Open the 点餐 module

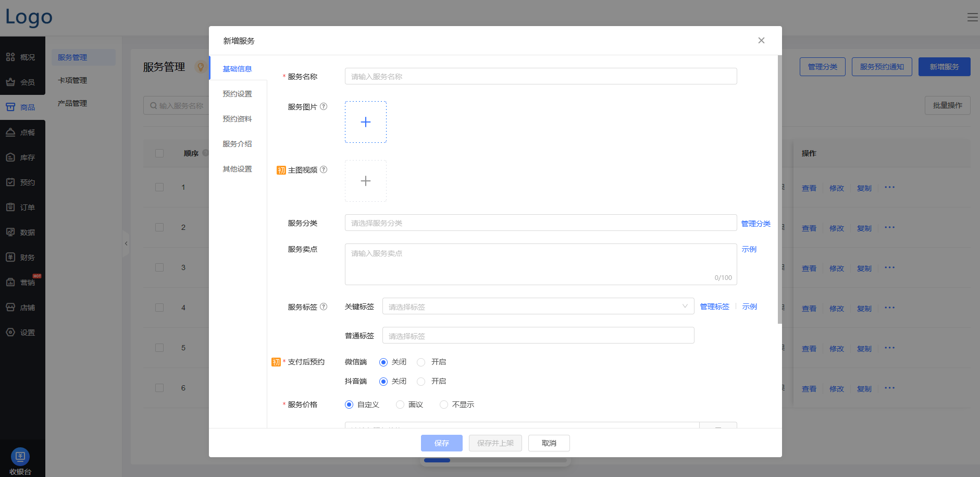coord(22,132)
